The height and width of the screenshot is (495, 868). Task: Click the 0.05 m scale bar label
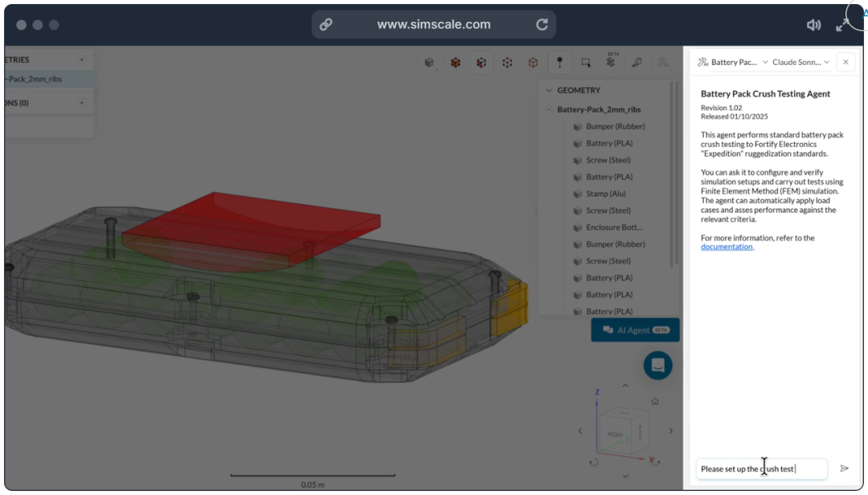click(x=313, y=485)
